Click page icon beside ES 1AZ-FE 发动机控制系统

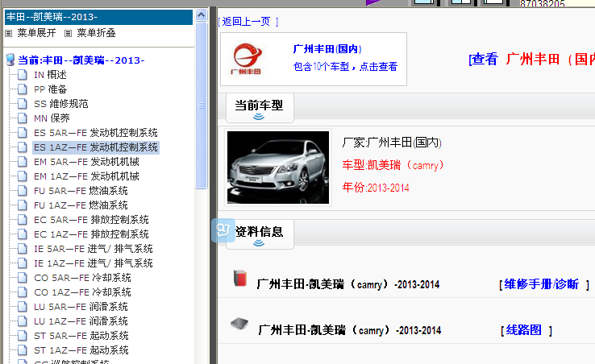23,147
